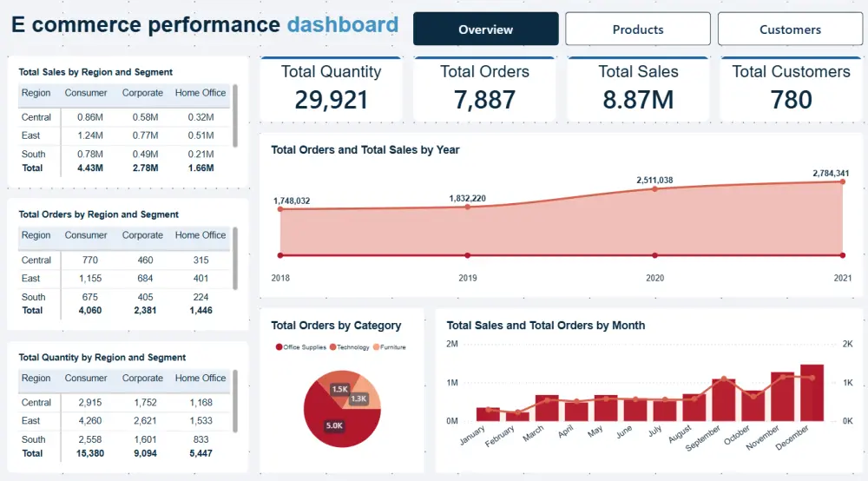868x481 pixels.
Task: Click Corporate header in Total Sales table
Action: 143,93
